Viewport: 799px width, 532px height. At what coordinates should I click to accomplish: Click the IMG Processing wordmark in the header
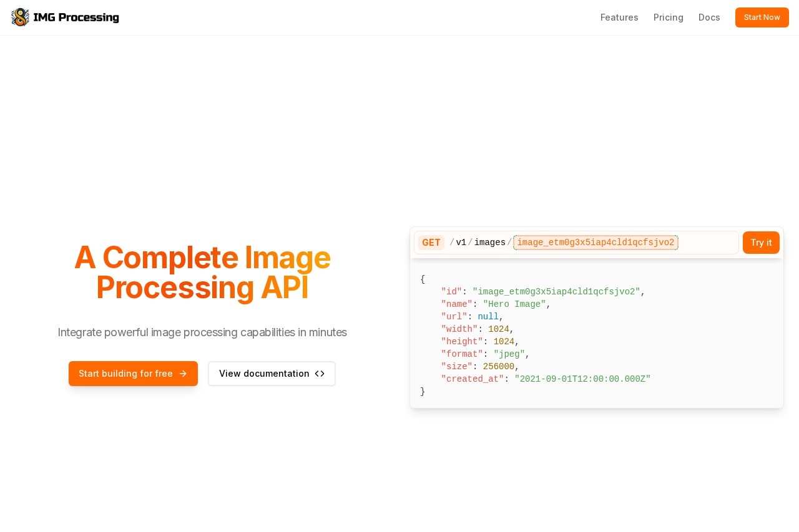coord(76,17)
